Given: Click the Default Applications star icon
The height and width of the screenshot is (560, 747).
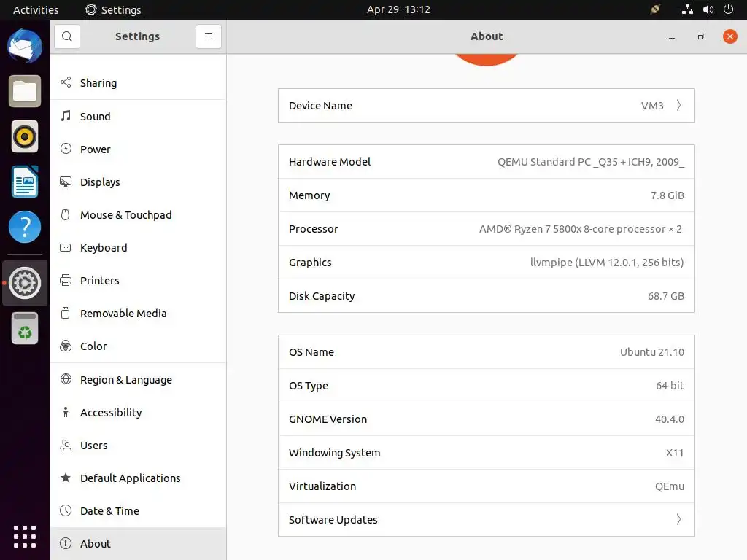Looking at the screenshot, I should (x=66, y=478).
